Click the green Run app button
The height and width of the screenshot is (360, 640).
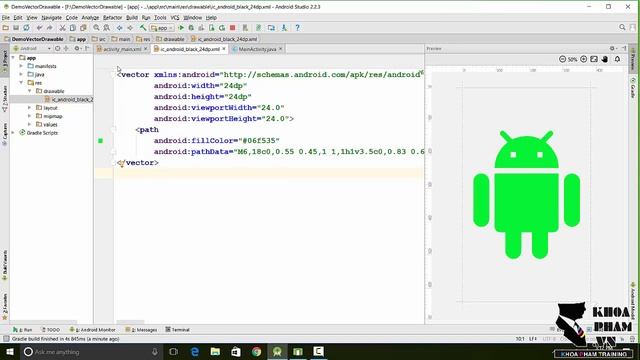point(181,28)
